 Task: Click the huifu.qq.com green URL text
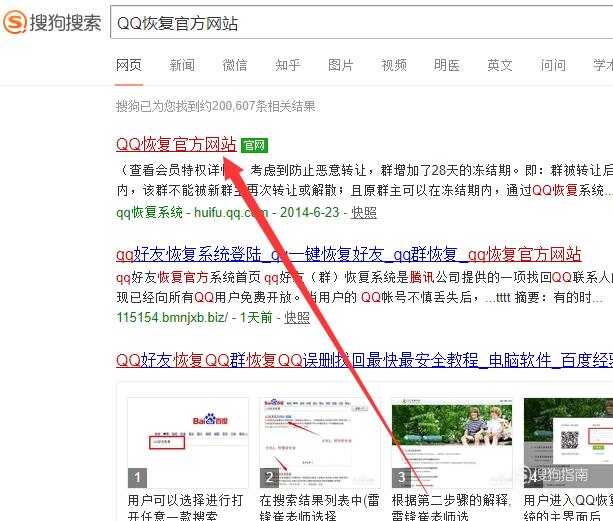coord(231,212)
